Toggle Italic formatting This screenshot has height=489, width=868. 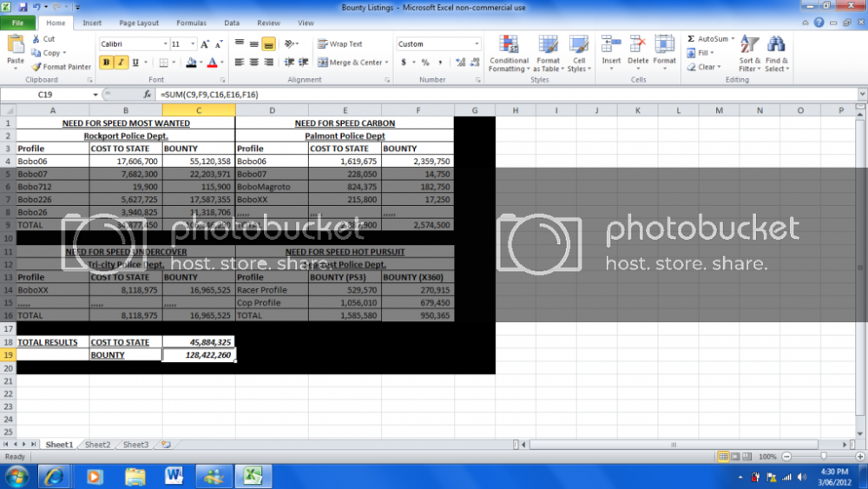click(121, 62)
